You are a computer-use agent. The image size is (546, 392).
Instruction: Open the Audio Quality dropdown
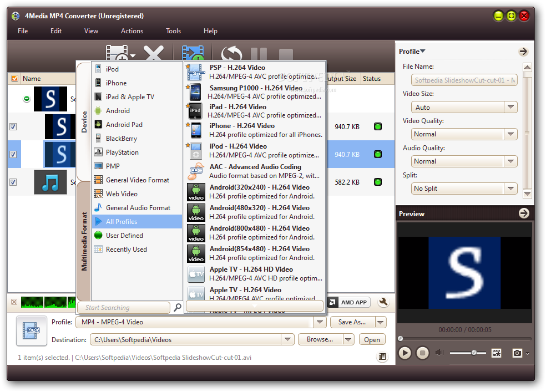click(510, 161)
